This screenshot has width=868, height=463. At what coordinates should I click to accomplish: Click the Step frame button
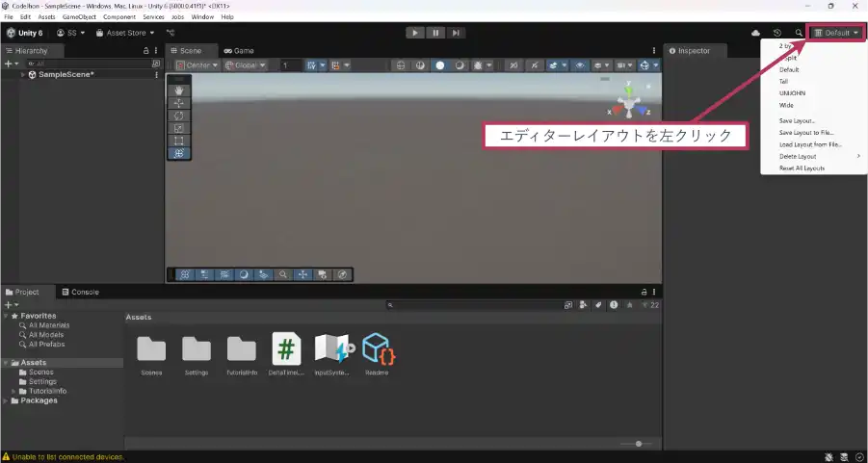[x=456, y=33]
